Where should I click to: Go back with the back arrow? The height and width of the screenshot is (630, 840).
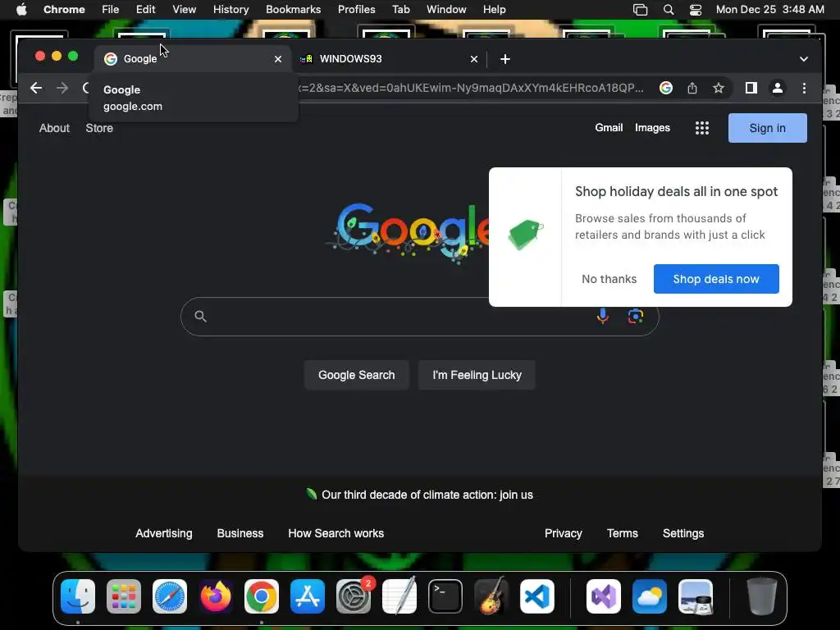(36, 88)
